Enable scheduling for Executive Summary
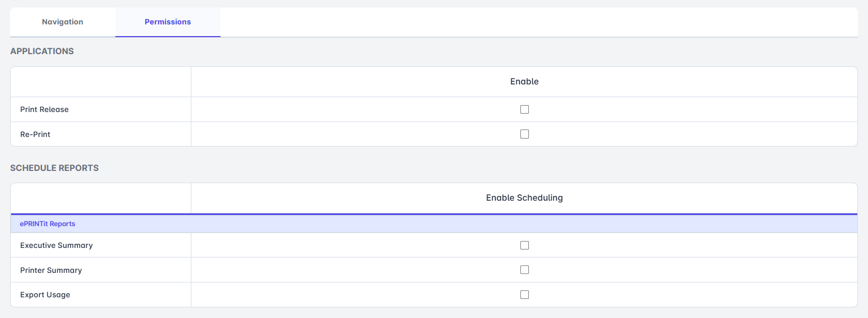Image resolution: width=868 pixels, height=318 pixels. tap(525, 245)
